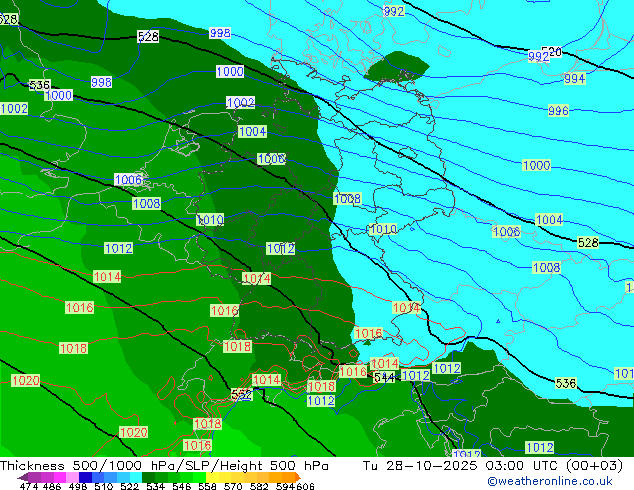
Task: Click the 474 legend value
Action: 28,486
